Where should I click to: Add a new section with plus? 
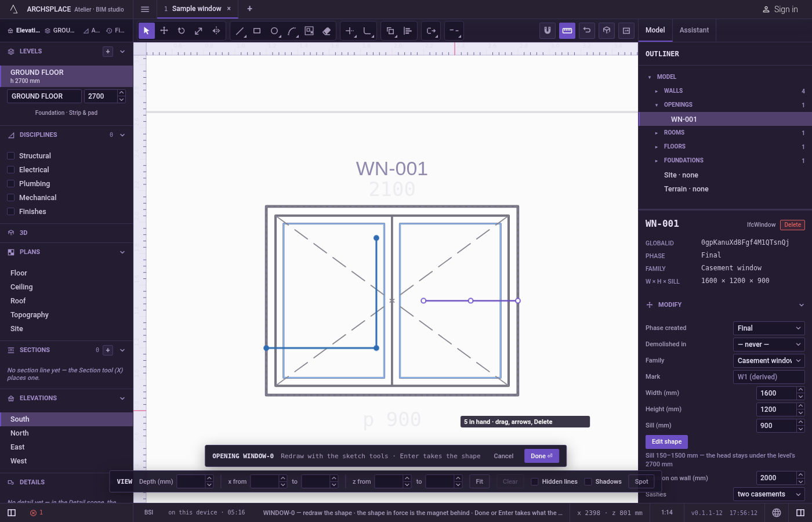[108, 350]
